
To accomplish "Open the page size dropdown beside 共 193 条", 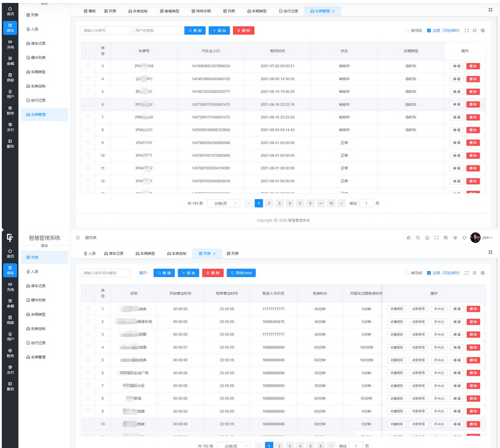I will point(223,203).
